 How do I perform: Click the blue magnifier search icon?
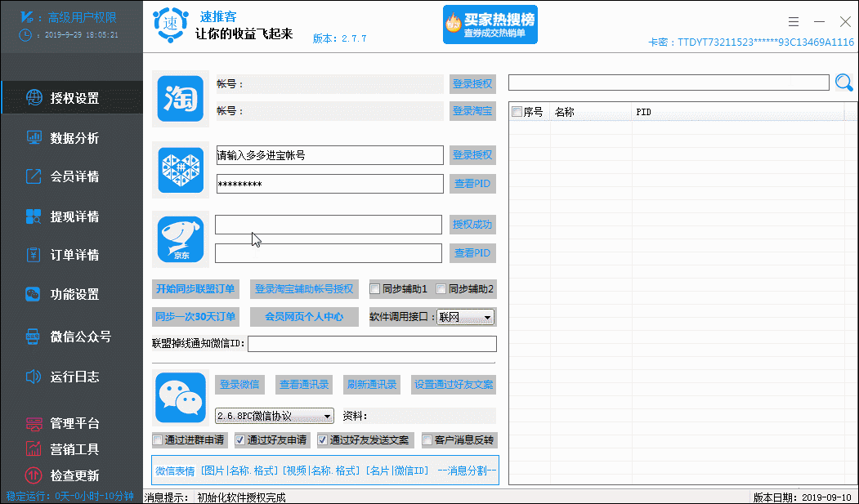tap(843, 83)
